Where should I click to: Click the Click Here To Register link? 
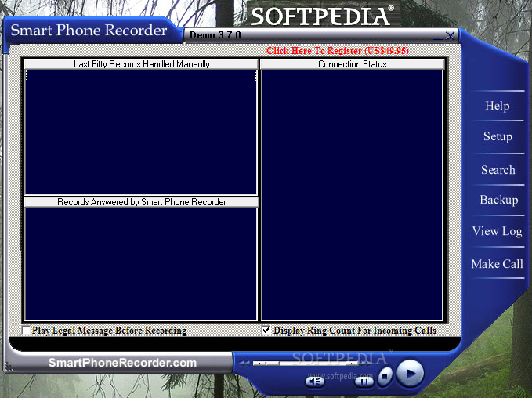click(x=338, y=51)
